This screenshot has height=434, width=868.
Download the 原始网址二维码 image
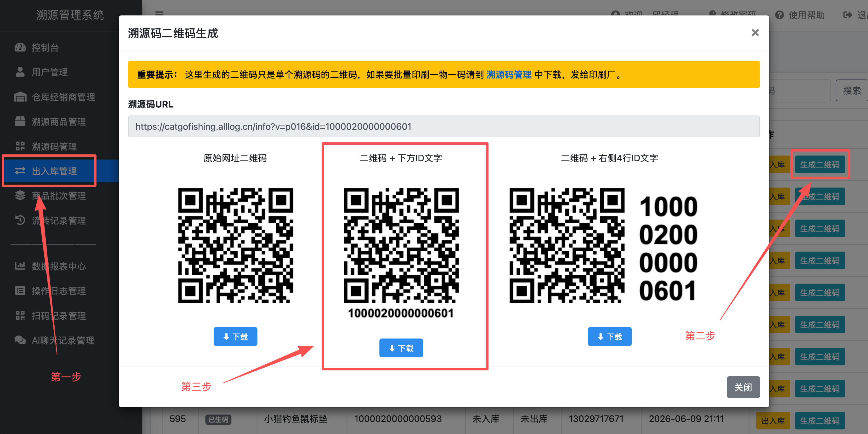tap(235, 337)
